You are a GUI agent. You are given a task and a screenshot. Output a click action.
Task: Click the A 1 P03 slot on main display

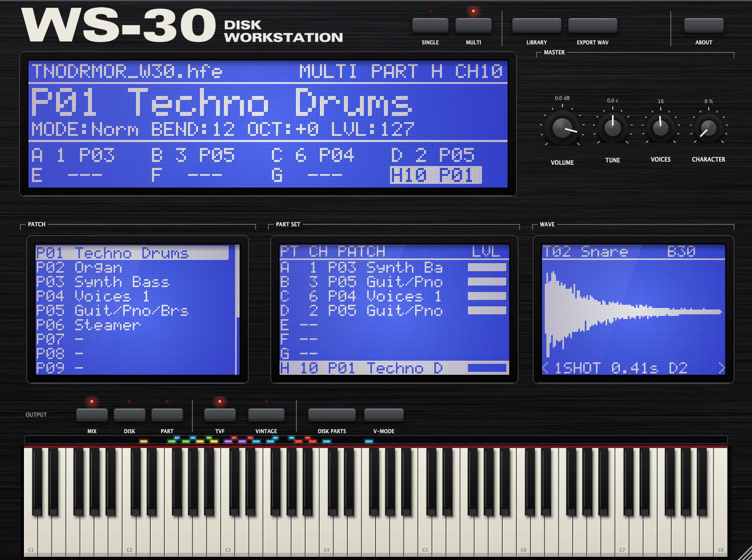[x=73, y=155]
